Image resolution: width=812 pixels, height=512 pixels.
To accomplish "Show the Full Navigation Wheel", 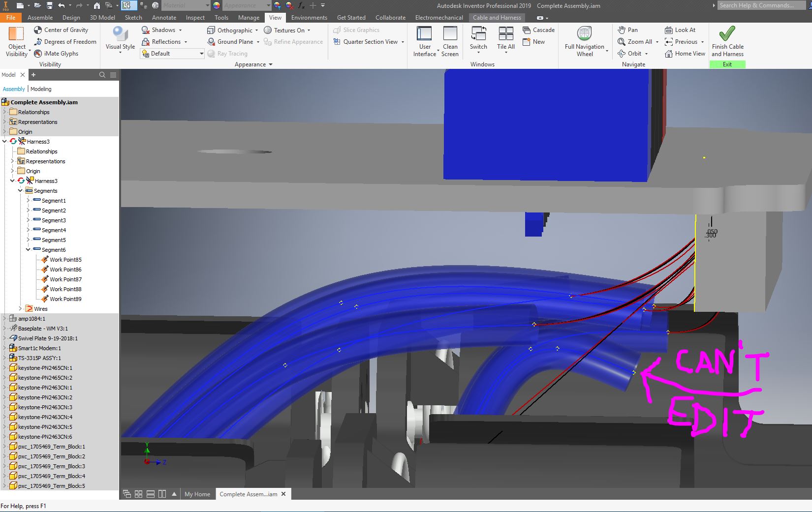I will click(x=584, y=41).
